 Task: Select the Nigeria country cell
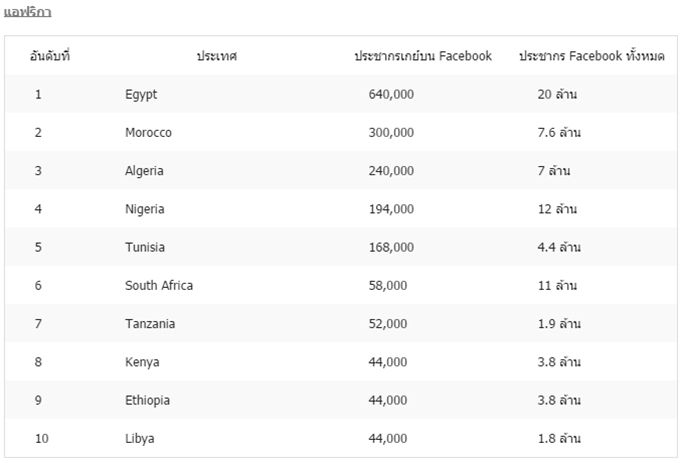(145, 209)
